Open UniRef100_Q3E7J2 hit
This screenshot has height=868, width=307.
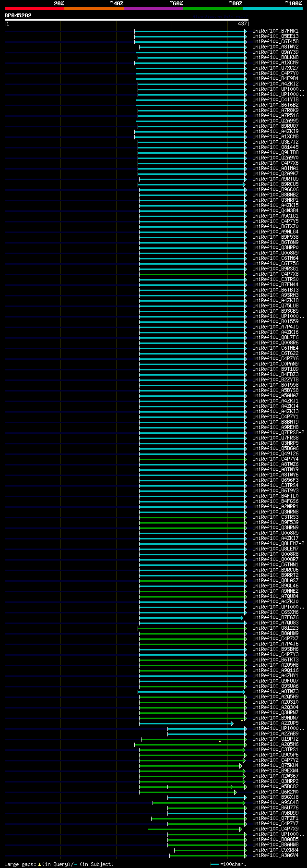pyautogui.click(x=275, y=142)
